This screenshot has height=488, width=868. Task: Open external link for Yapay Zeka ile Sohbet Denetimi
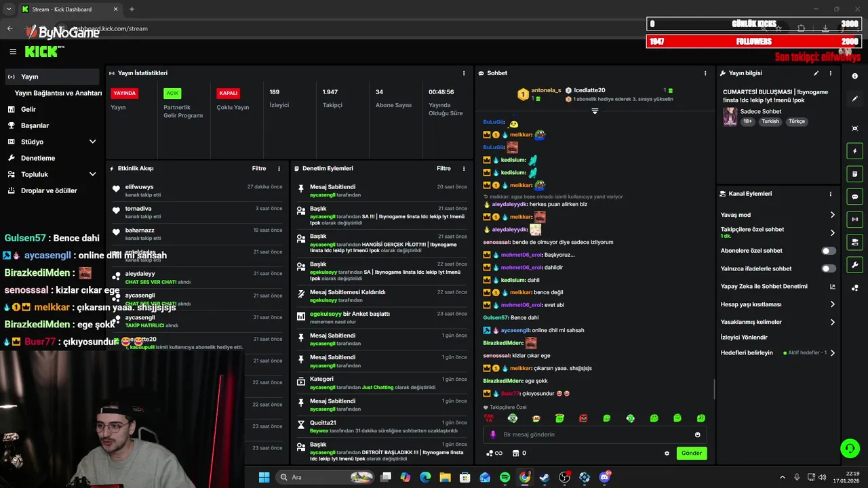pos(833,287)
